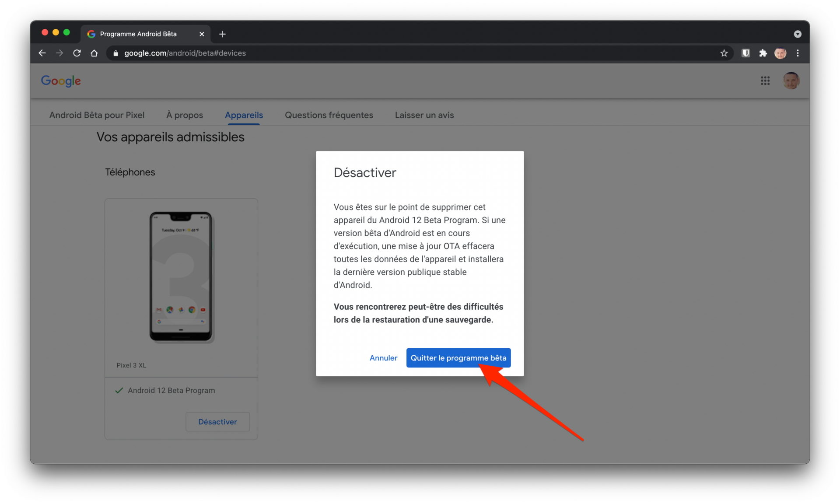The image size is (840, 504).
Task: Click the Pixel 3 XL label
Action: (x=131, y=365)
